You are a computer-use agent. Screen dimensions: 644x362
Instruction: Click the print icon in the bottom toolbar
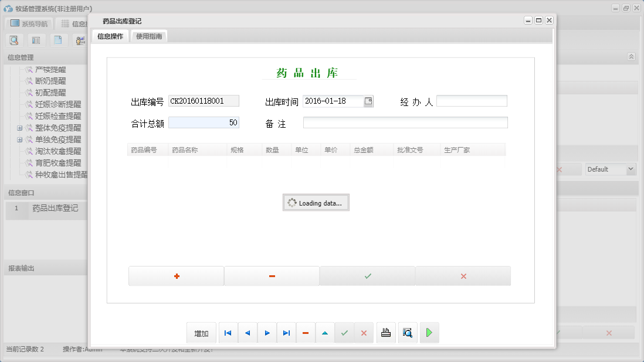coord(385,332)
